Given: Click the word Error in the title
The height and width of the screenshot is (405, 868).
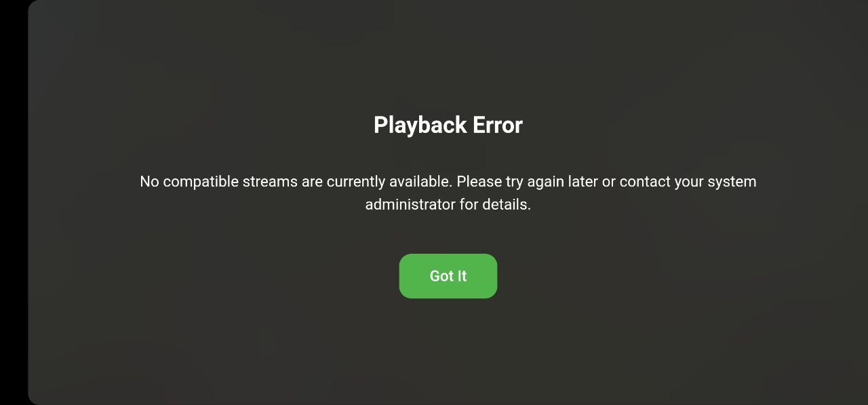Looking at the screenshot, I should click(x=498, y=125).
